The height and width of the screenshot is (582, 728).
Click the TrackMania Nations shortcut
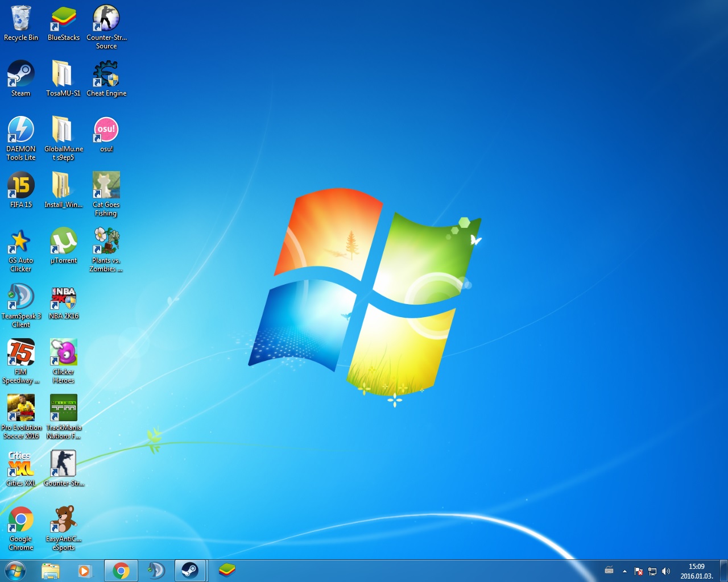[64, 418]
